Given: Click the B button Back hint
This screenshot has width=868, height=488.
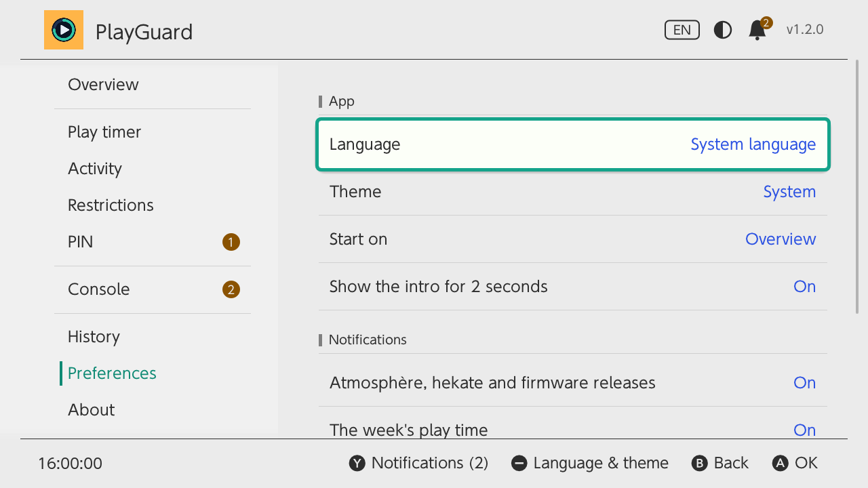Looking at the screenshot, I should (719, 463).
